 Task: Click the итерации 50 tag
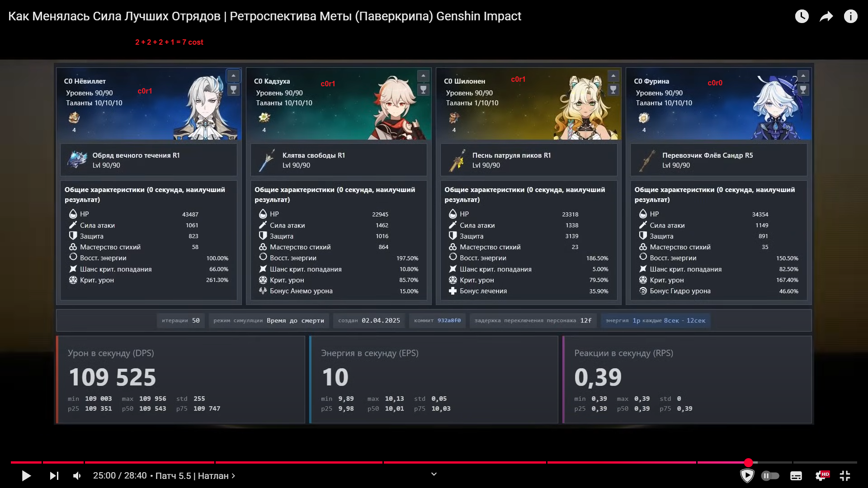click(181, 320)
